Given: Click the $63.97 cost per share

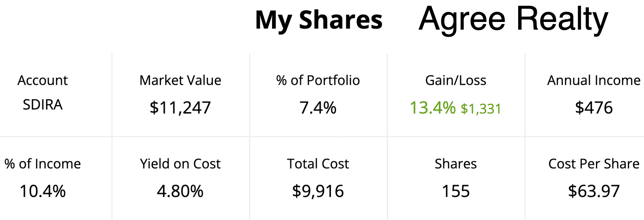Looking at the screenshot, I should [x=594, y=191].
